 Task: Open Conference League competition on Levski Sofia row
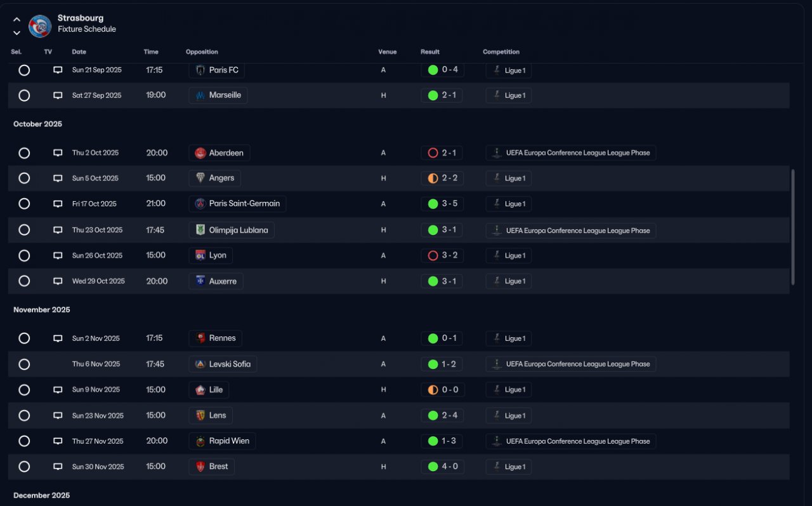[x=571, y=364]
